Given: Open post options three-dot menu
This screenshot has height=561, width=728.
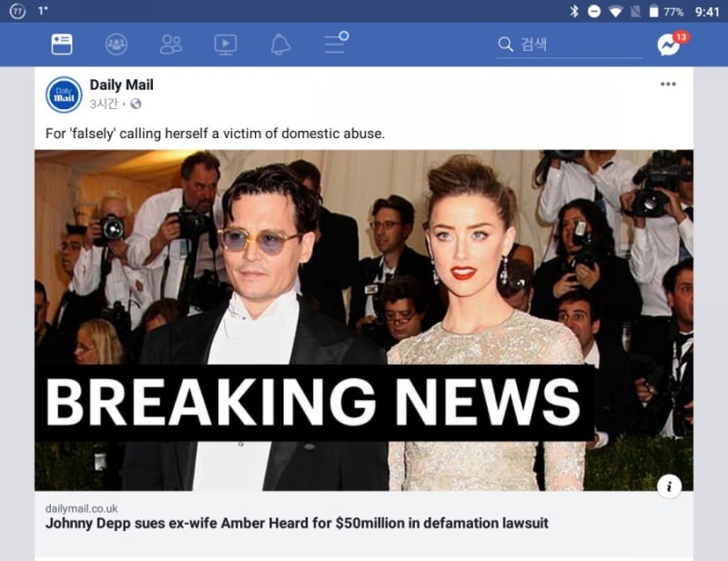Looking at the screenshot, I should (668, 84).
